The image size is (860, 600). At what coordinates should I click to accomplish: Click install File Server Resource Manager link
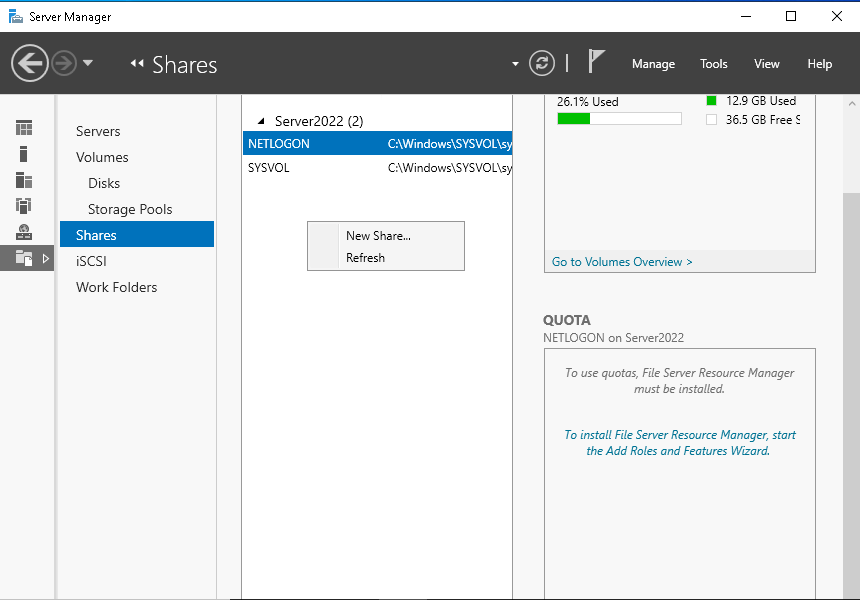tap(679, 443)
